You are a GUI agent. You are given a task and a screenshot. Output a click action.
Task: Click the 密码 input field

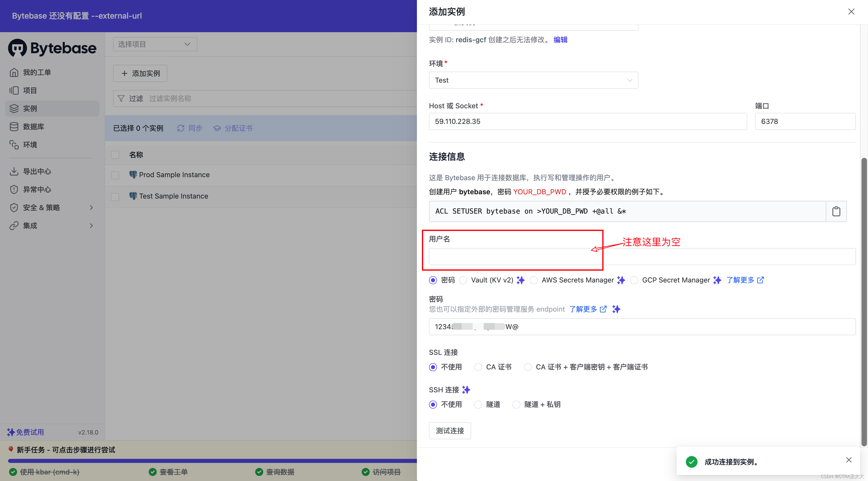[x=642, y=327]
